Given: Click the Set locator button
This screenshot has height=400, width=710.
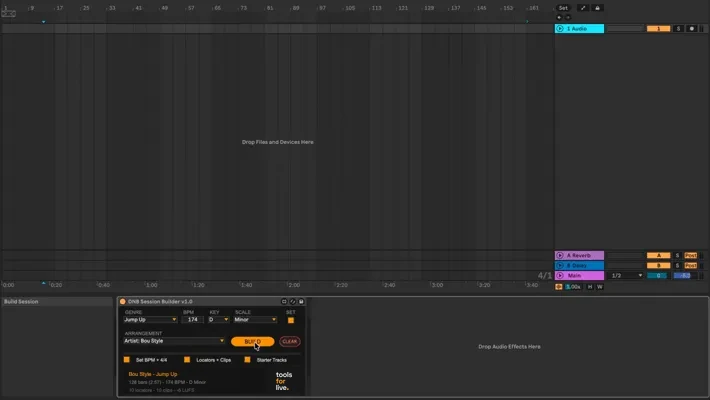Looking at the screenshot, I should [563, 8].
